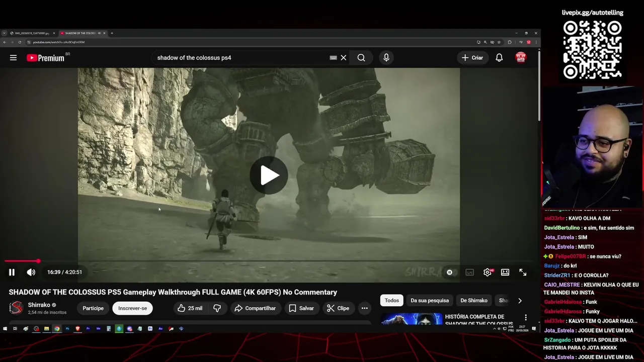
Task: Click the livepix.gg QR code
Action: 592,49
